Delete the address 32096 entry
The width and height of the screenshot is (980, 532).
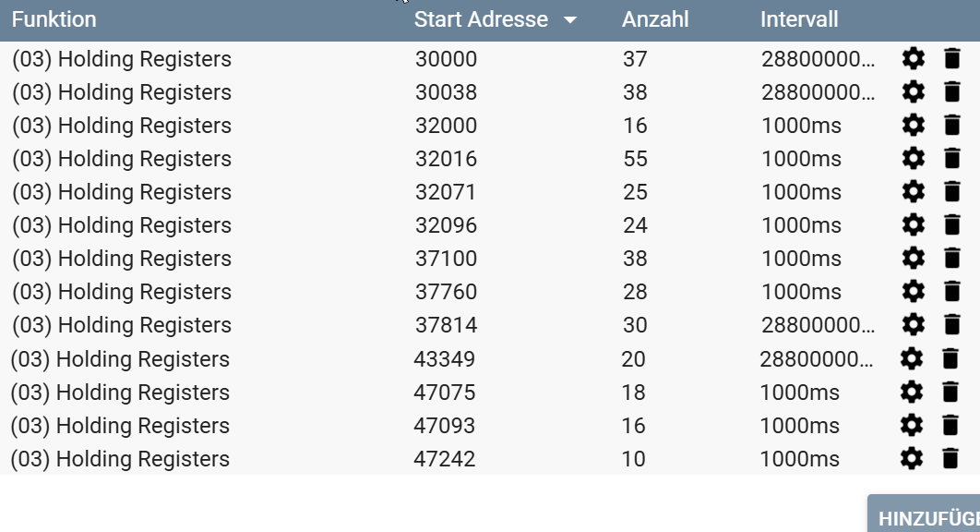pyautogui.click(x=952, y=225)
